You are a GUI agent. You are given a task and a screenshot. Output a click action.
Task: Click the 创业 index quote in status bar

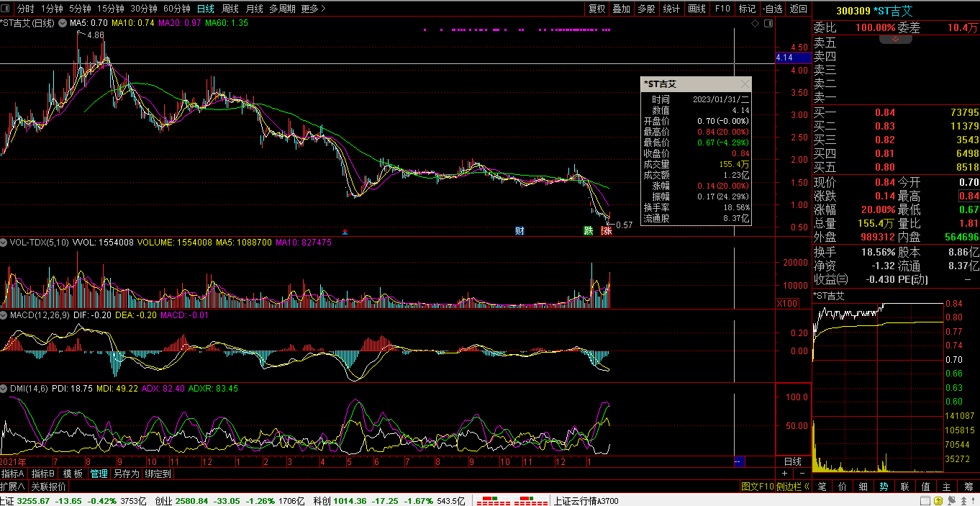pos(231,500)
